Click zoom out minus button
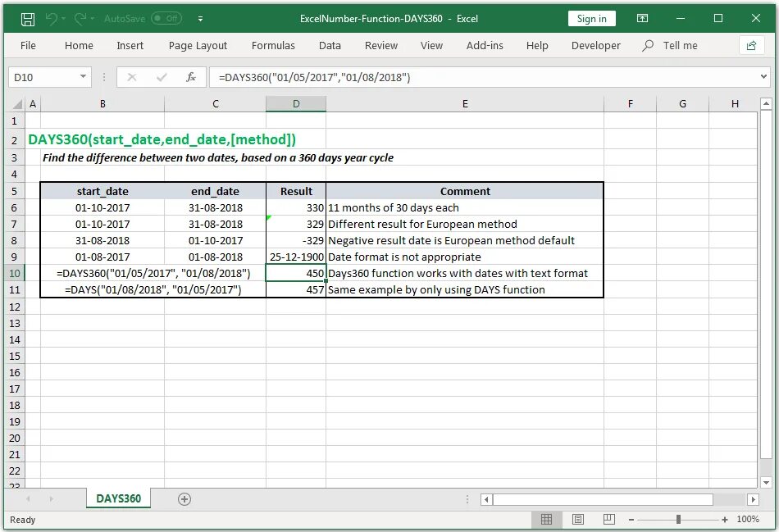 click(631, 520)
